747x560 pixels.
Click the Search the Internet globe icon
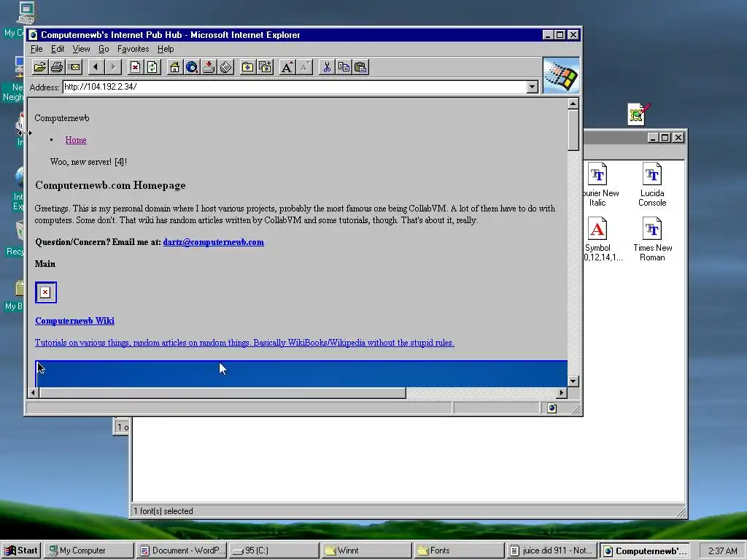pos(192,67)
